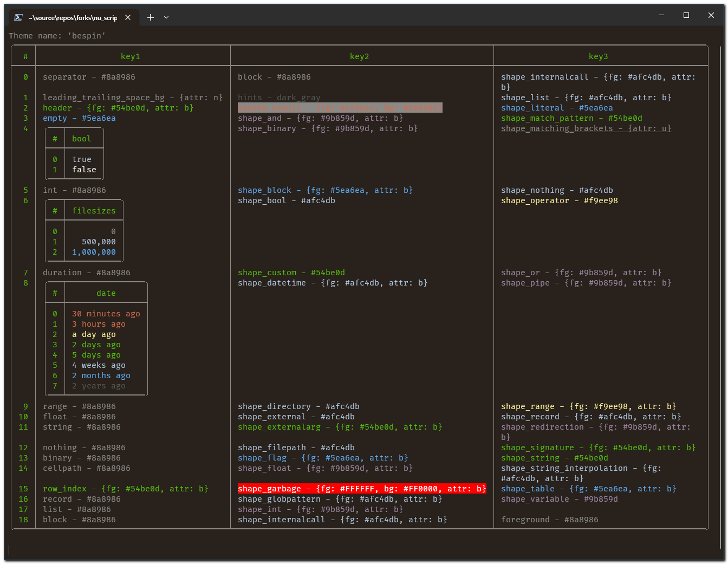Minimize the terminal window
Screen dimensions: 728x564
(x=661, y=15)
